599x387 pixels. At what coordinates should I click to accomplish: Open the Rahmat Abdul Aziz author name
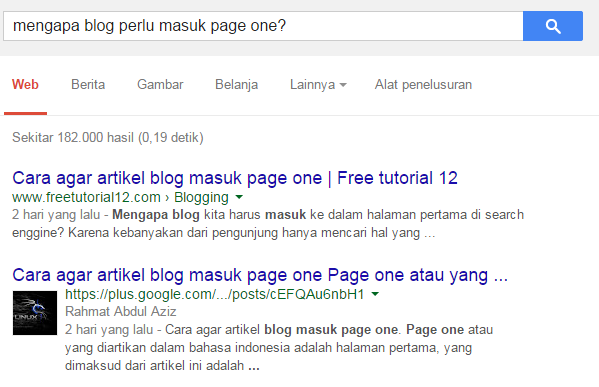coord(120,312)
